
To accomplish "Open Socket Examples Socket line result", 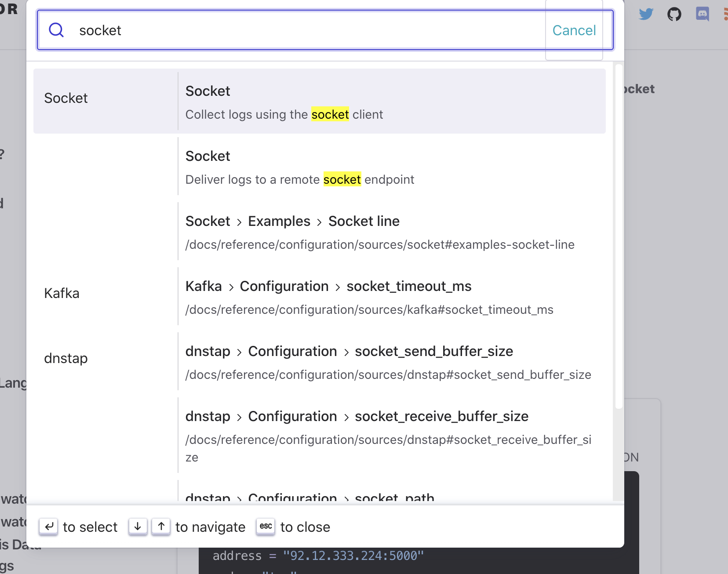I will (392, 231).
